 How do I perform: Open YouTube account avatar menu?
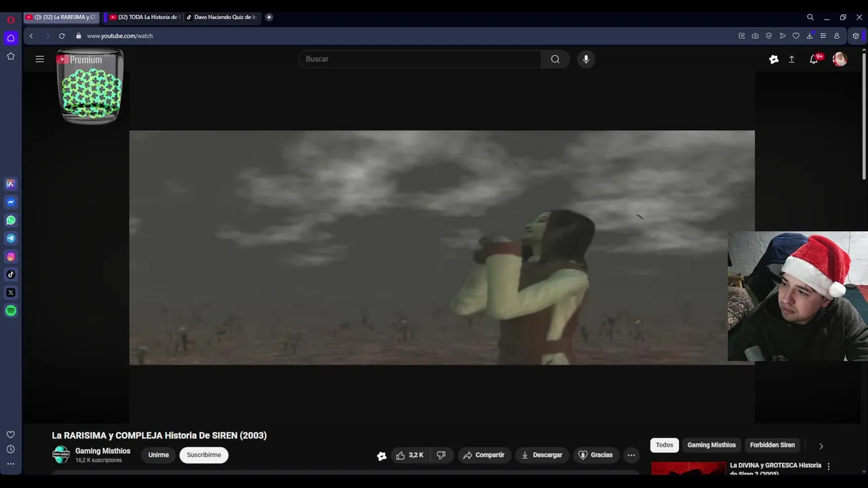pyautogui.click(x=840, y=59)
